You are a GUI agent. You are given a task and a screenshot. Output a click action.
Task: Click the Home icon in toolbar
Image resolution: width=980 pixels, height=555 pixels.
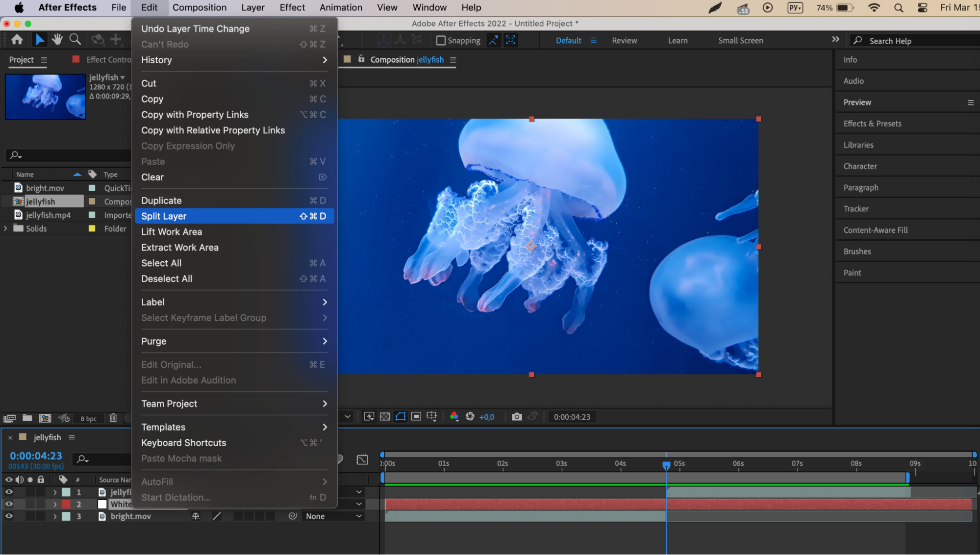point(17,39)
